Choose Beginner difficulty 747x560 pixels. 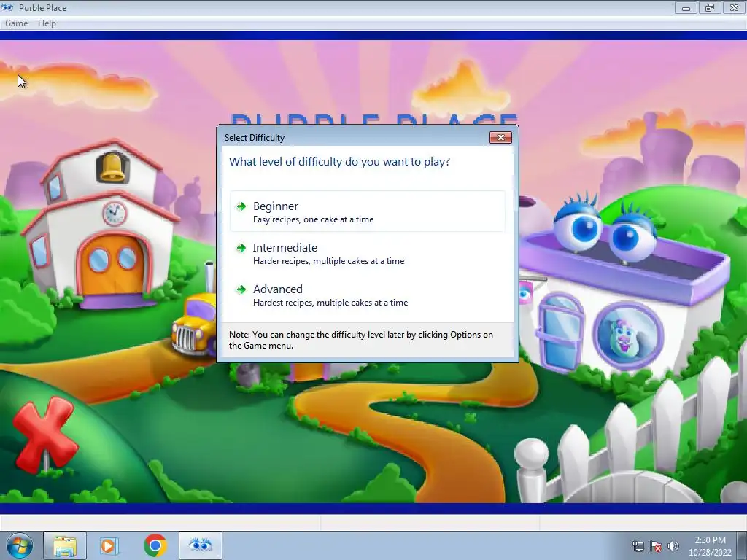(368, 211)
